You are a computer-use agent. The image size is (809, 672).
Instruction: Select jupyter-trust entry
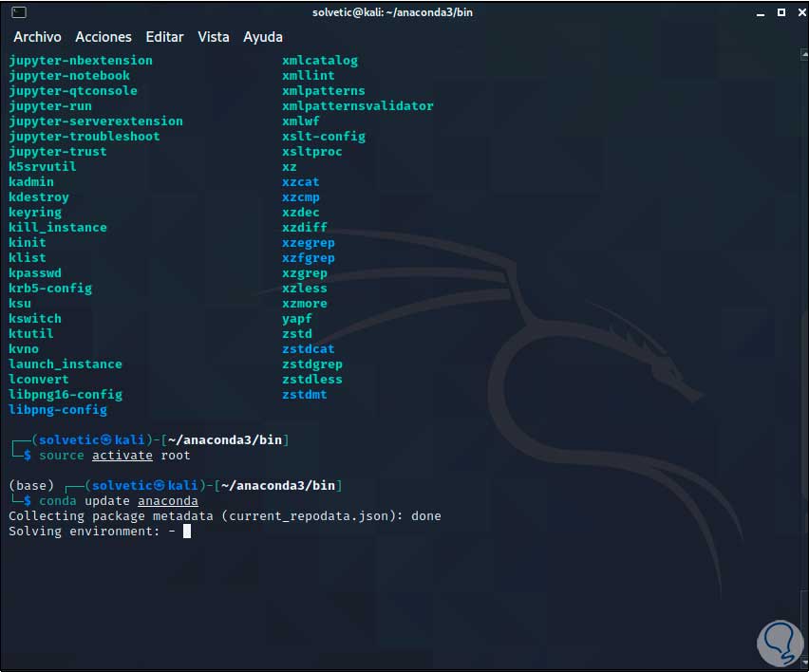point(58,152)
